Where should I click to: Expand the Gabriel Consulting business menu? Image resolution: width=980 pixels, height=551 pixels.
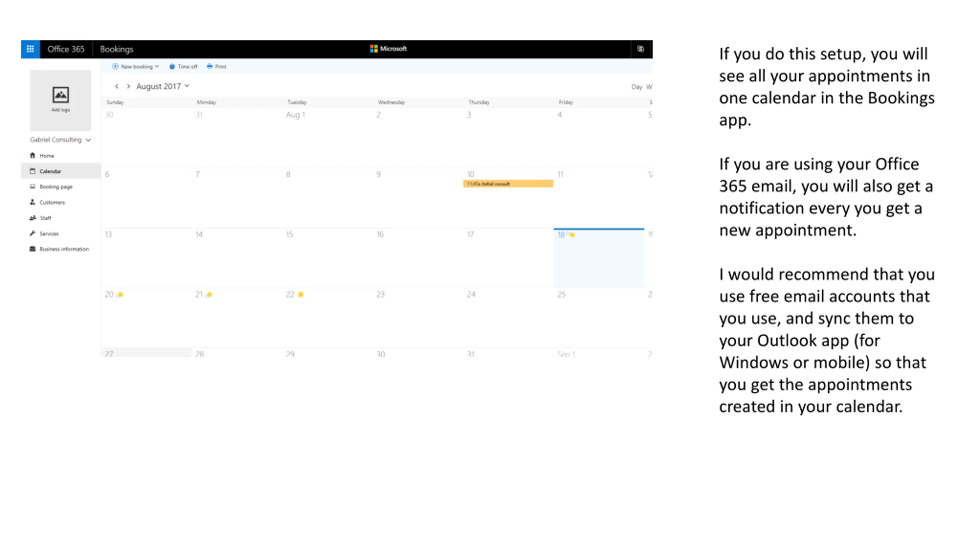(x=60, y=140)
